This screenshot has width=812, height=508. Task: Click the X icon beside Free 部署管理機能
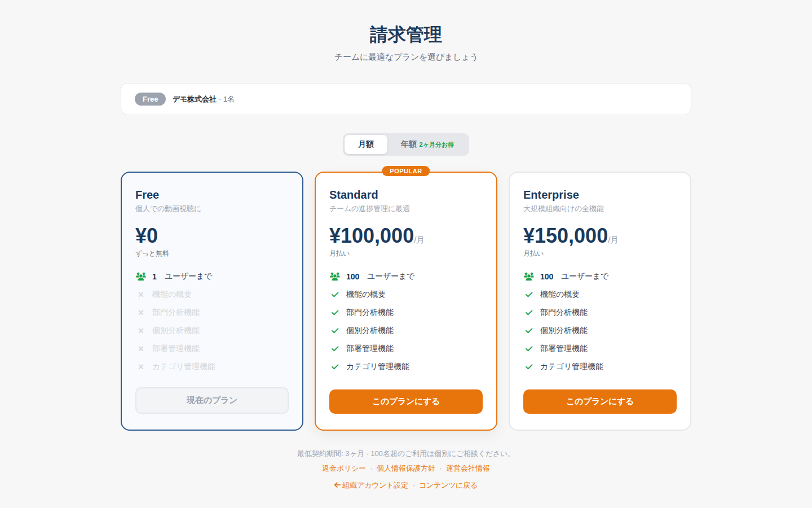click(x=141, y=349)
